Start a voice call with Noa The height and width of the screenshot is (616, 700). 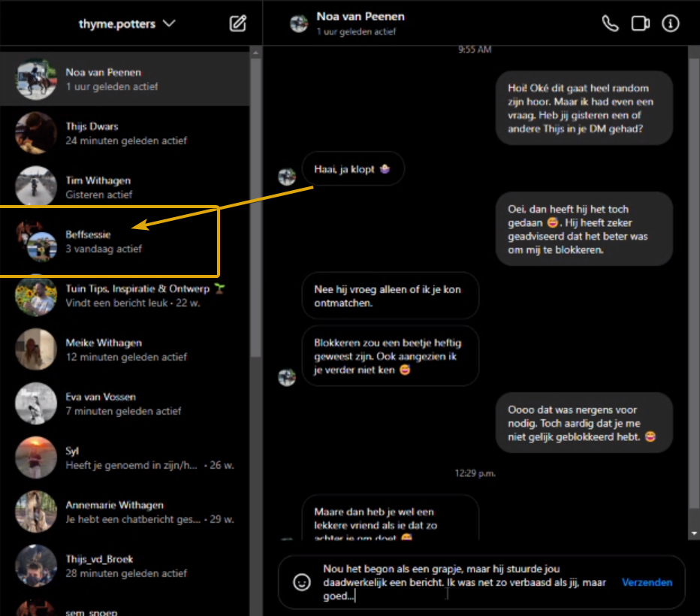tap(610, 23)
